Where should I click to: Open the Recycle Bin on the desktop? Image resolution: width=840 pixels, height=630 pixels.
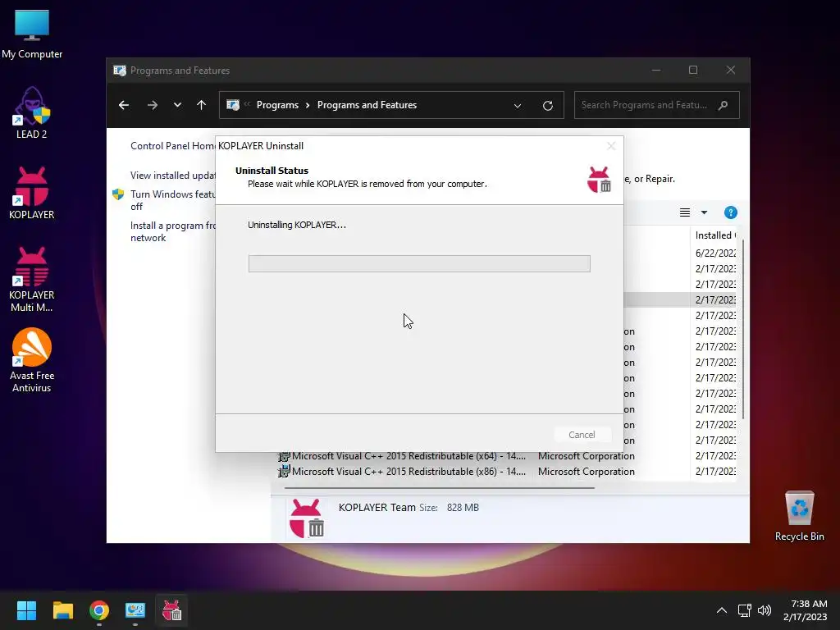click(x=799, y=516)
